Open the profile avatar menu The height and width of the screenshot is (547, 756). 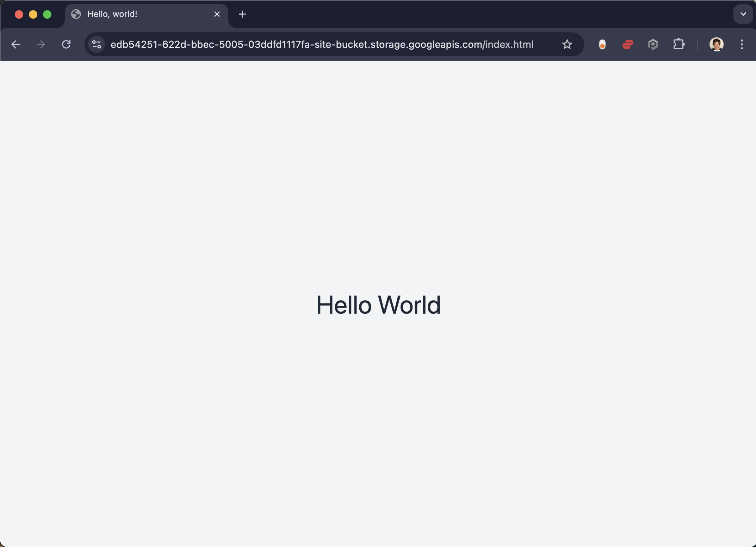(x=717, y=44)
